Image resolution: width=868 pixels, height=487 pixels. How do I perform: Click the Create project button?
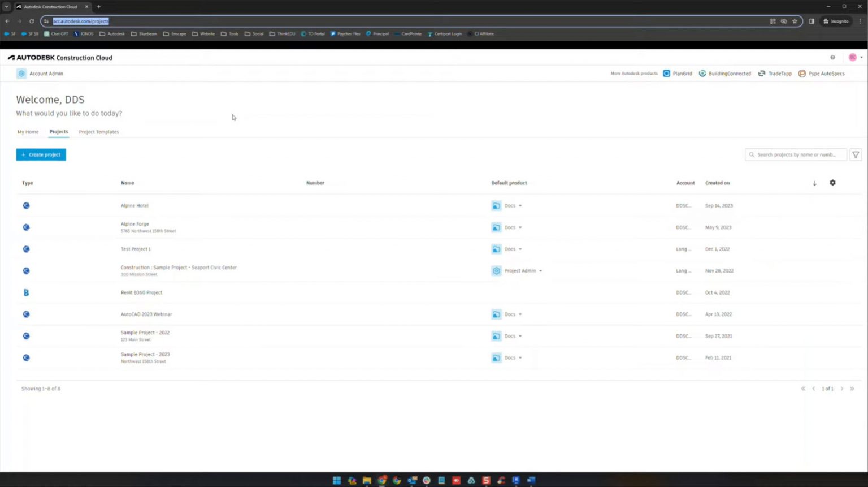point(41,154)
